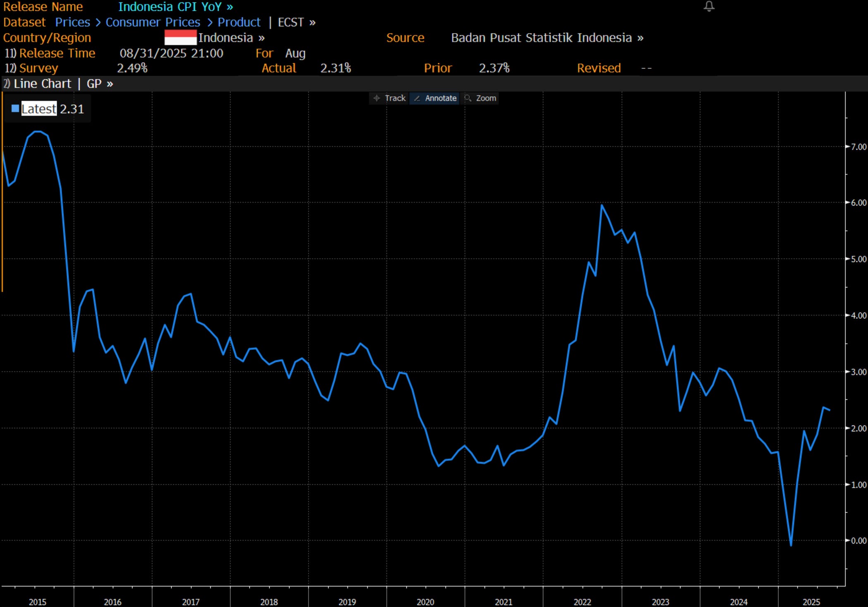Go to Prices dataset breadcrumb
Viewport: 868px width, 607px height.
72,22
